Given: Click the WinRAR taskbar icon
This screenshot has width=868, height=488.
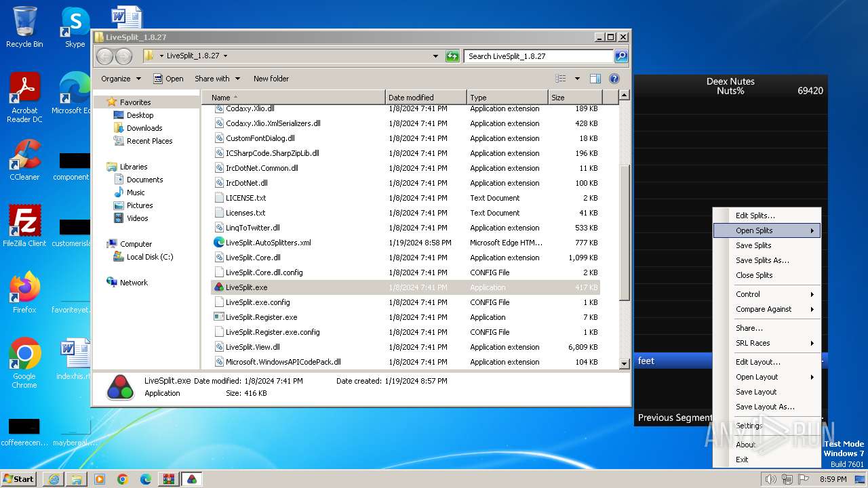Looking at the screenshot, I should 169,479.
